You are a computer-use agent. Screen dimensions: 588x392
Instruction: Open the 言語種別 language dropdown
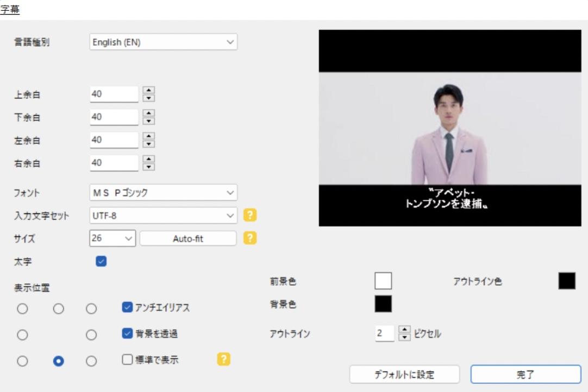tap(163, 41)
